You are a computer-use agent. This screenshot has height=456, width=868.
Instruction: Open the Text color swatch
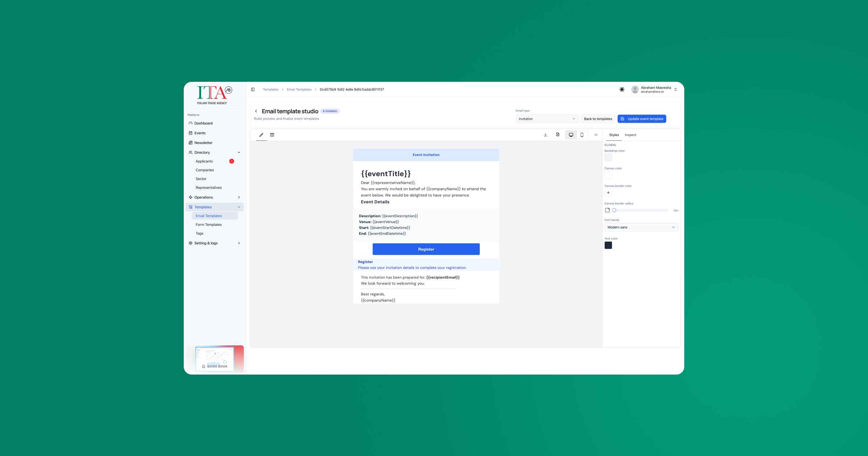click(608, 245)
